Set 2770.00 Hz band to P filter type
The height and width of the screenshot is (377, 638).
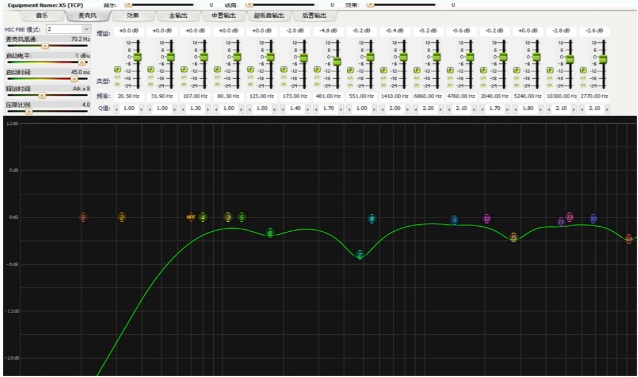[583, 70]
